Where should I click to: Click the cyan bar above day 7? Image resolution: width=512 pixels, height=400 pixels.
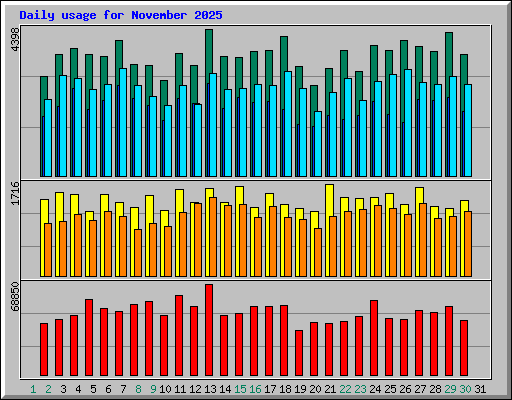coord(123,122)
